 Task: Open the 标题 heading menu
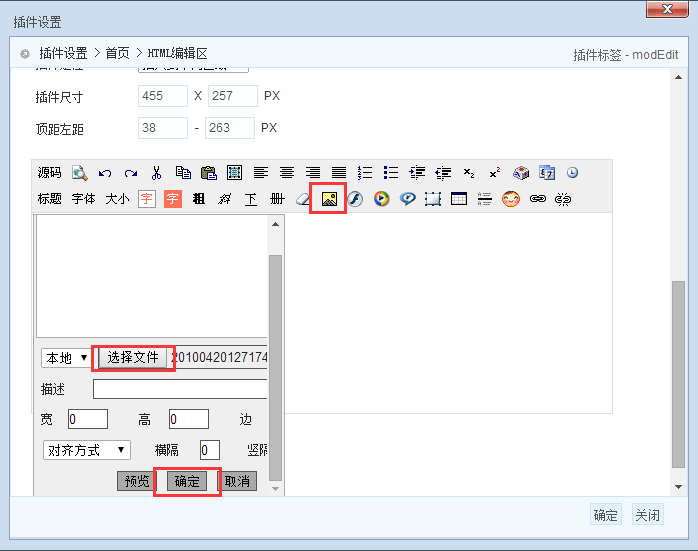[50, 198]
